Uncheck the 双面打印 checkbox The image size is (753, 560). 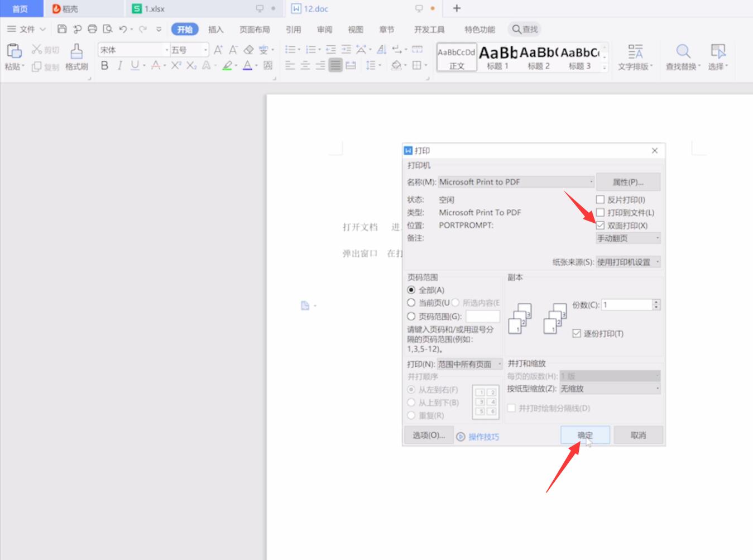pyautogui.click(x=601, y=226)
